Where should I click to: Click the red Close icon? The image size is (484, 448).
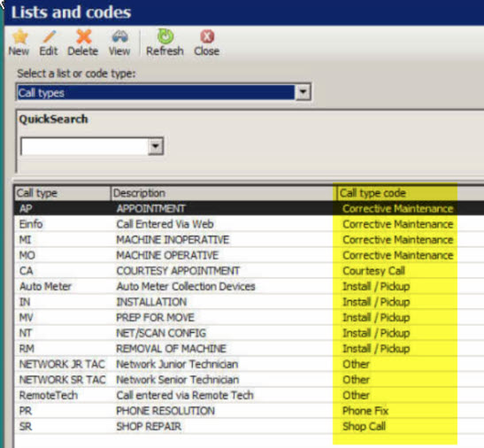pos(207,36)
